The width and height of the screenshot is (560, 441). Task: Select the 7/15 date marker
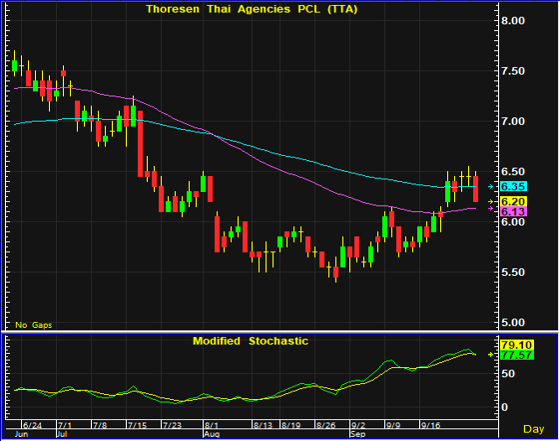tap(137, 425)
